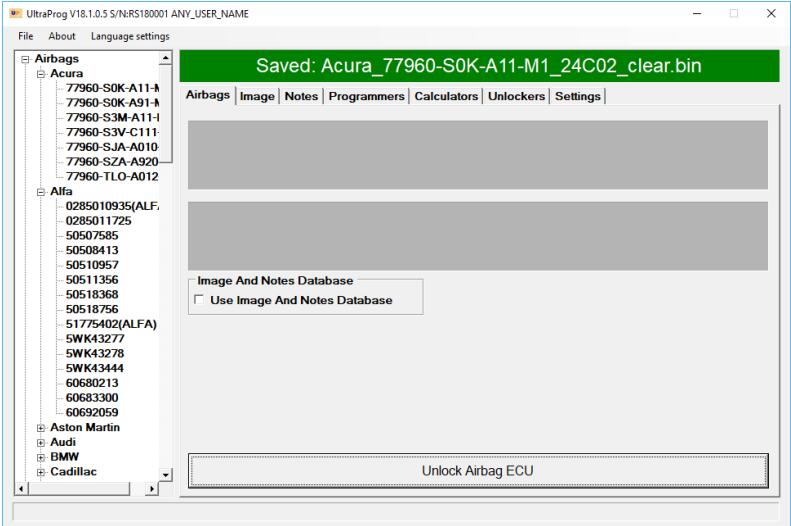Expand the BMW tree branch

point(41,457)
